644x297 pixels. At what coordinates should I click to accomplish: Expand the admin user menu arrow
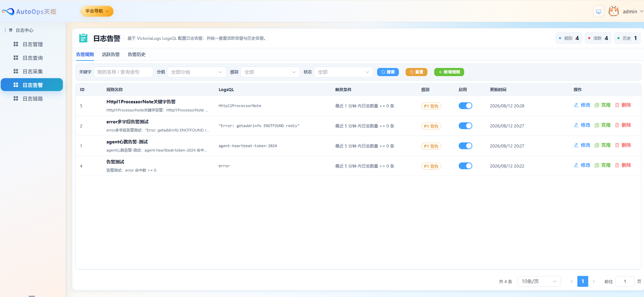[641, 11]
